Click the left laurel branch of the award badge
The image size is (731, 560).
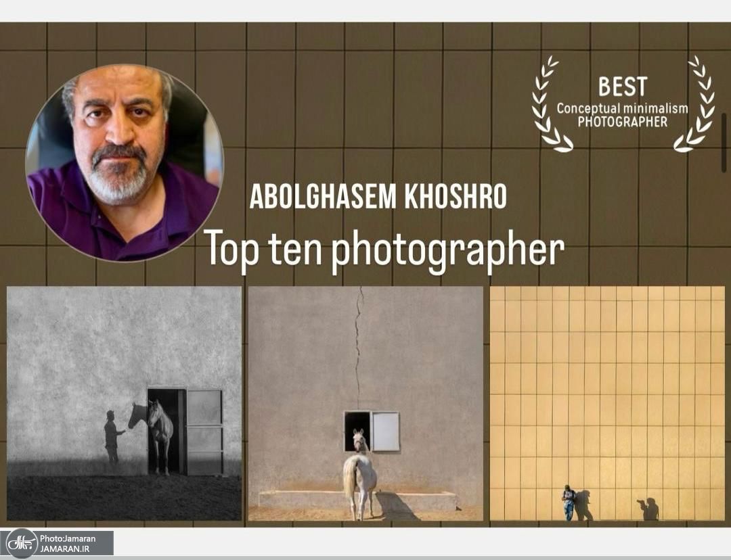point(547,105)
